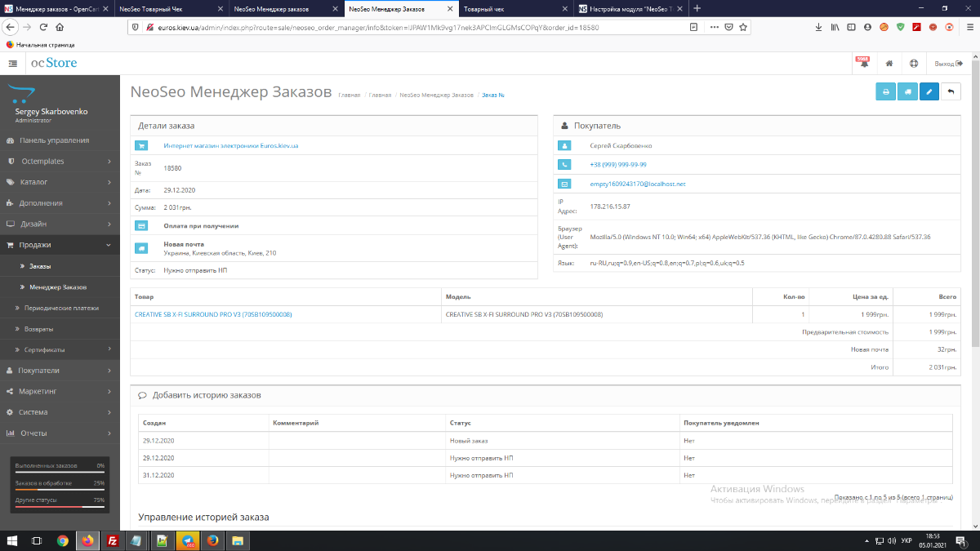Toggle Firefox sidebars icon

click(x=851, y=27)
